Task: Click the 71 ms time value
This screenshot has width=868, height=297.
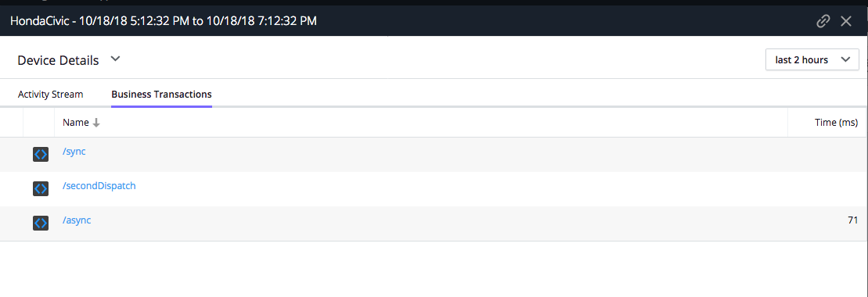Action: (852, 220)
